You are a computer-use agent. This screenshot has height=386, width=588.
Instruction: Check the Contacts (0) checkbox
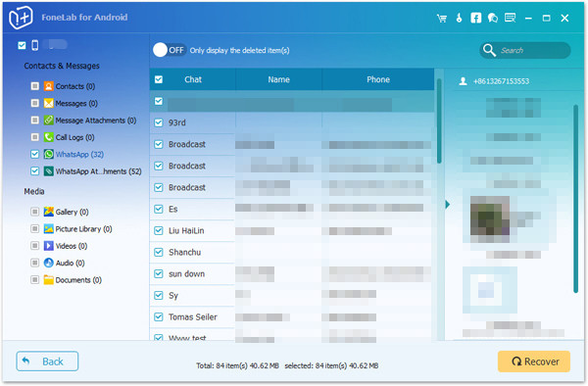click(x=35, y=86)
